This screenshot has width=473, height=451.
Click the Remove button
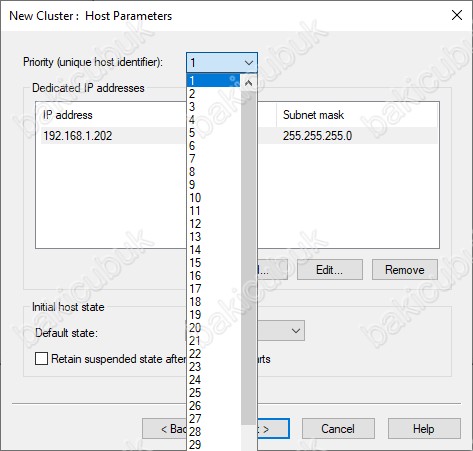tap(405, 270)
